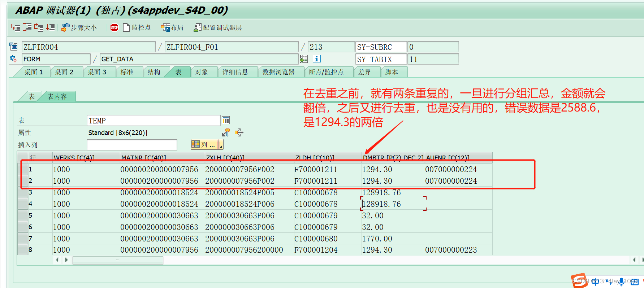
Task: Click the SY-TABIX value field
Action: [x=433, y=59]
